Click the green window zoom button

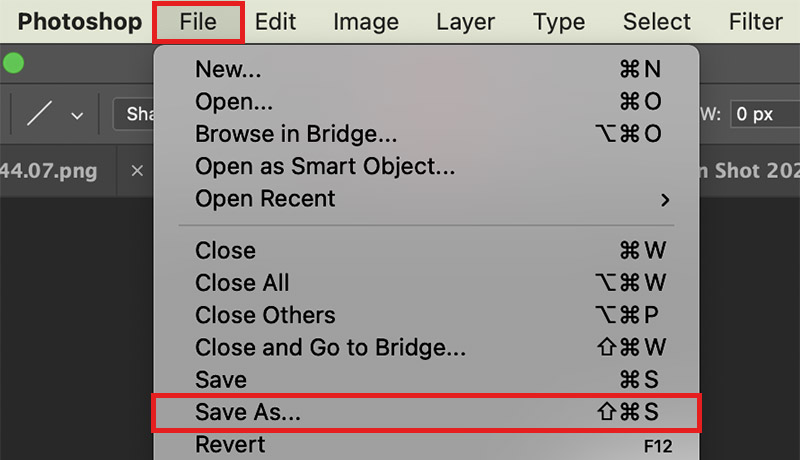[x=13, y=63]
